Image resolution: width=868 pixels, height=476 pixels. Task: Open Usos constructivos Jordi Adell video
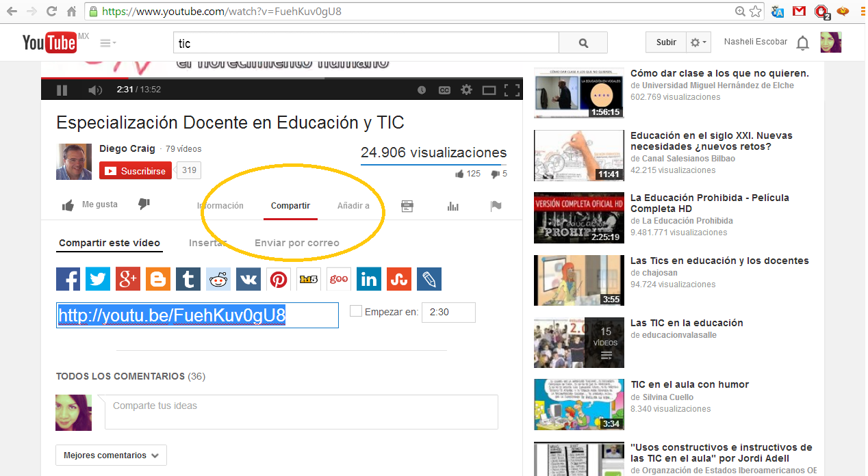pyautogui.click(x=721, y=453)
